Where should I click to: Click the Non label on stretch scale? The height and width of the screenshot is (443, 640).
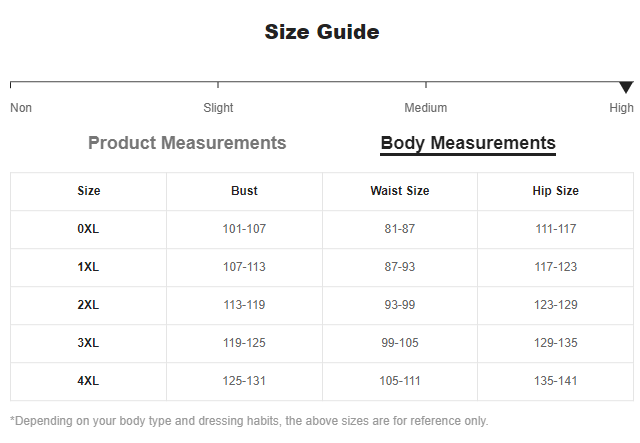point(21,108)
